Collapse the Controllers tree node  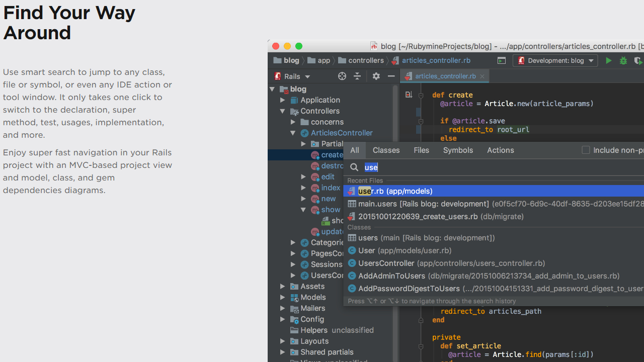[x=283, y=111]
